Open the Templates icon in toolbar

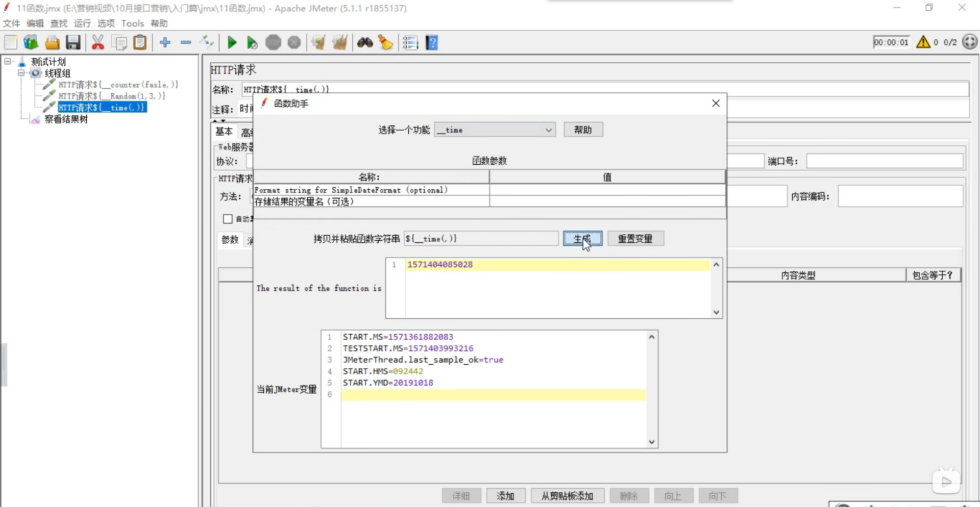(x=31, y=42)
